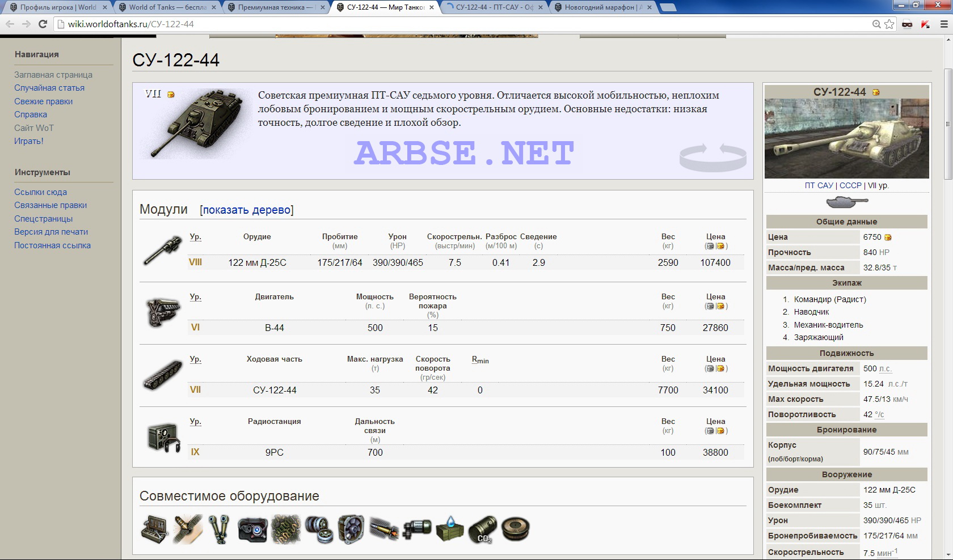Screen dimensions: 953x560
Task: Switch to 'СУ-122-44 - ПТ-САУ' tab
Action: 494,7
